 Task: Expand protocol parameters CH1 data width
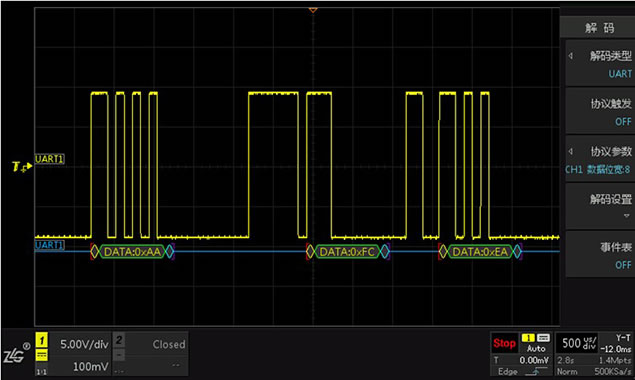(x=599, y=160)
